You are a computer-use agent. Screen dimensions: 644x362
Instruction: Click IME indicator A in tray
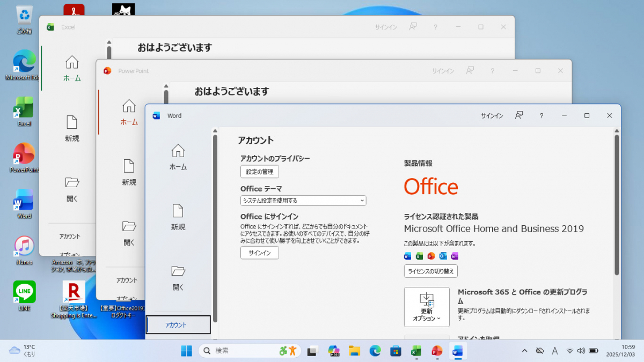(555, 351)
